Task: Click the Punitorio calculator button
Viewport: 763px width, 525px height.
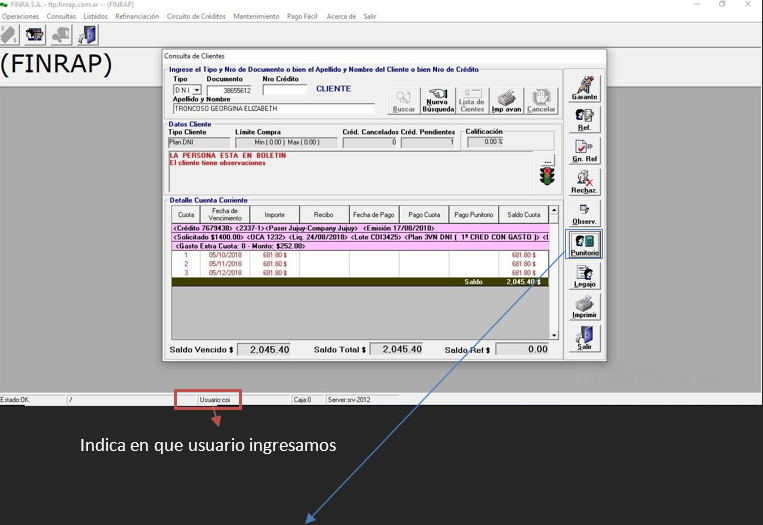Action: click(584, 244)
